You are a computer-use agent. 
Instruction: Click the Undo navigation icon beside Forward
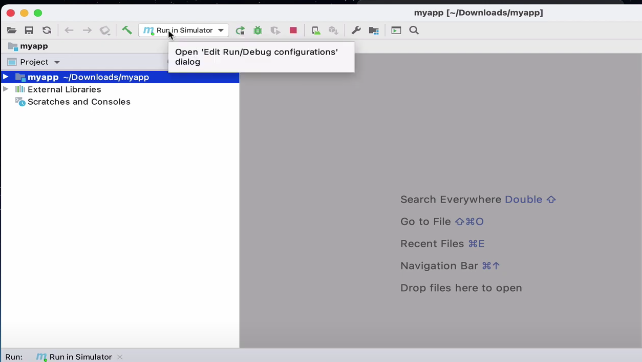coord(105,30)
